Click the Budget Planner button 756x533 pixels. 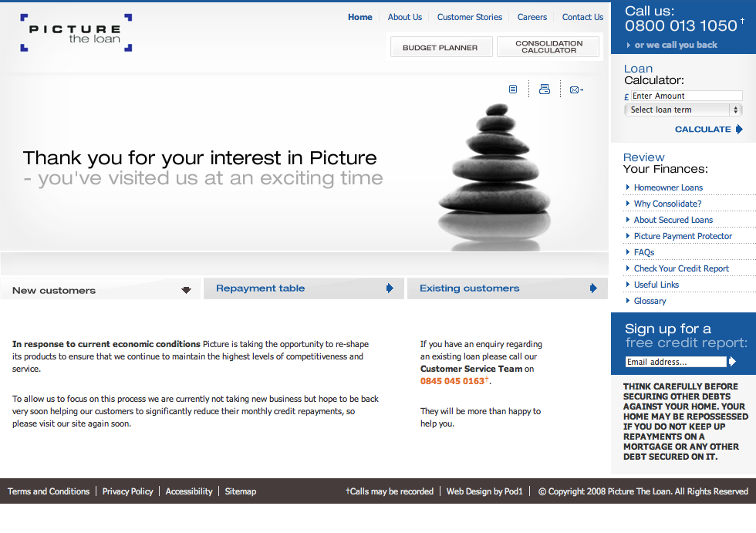(x=441, y=47)
